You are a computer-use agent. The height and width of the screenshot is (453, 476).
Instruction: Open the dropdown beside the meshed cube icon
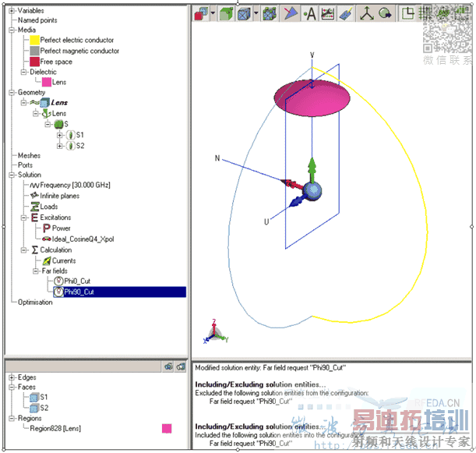coord(256,14)
